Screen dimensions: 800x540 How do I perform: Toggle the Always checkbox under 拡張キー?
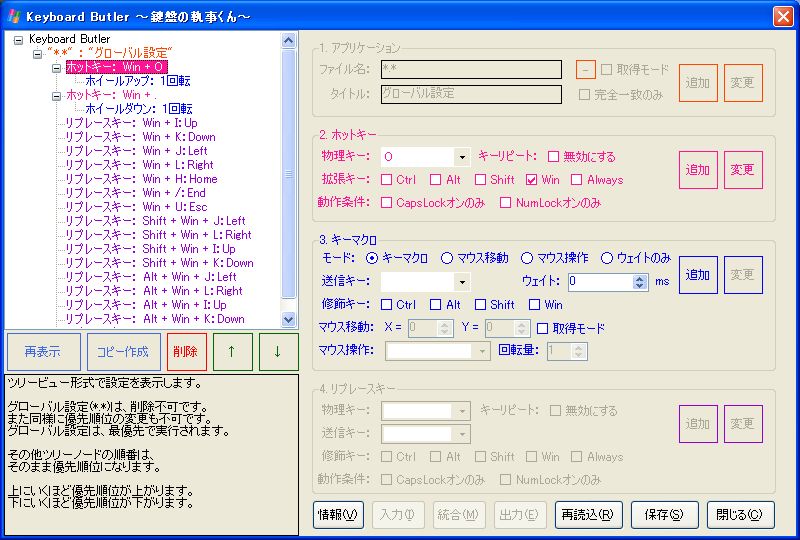[x=577, y=180]
